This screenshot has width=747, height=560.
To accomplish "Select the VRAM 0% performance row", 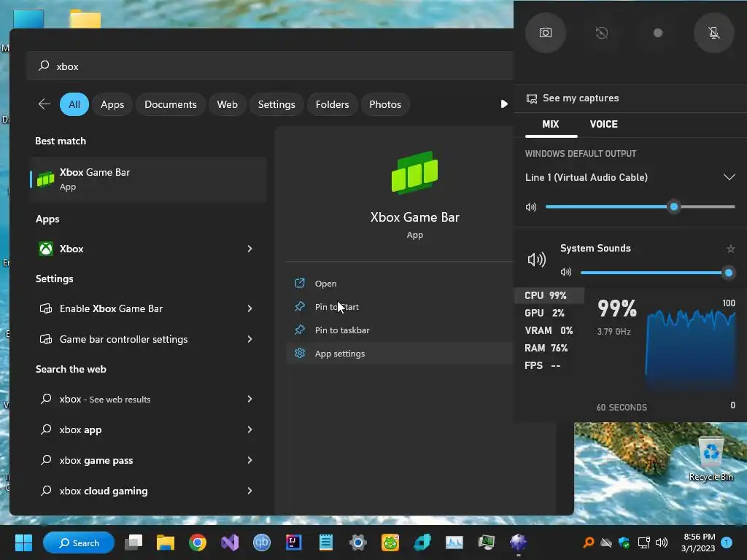I will (x=549, y=330).
